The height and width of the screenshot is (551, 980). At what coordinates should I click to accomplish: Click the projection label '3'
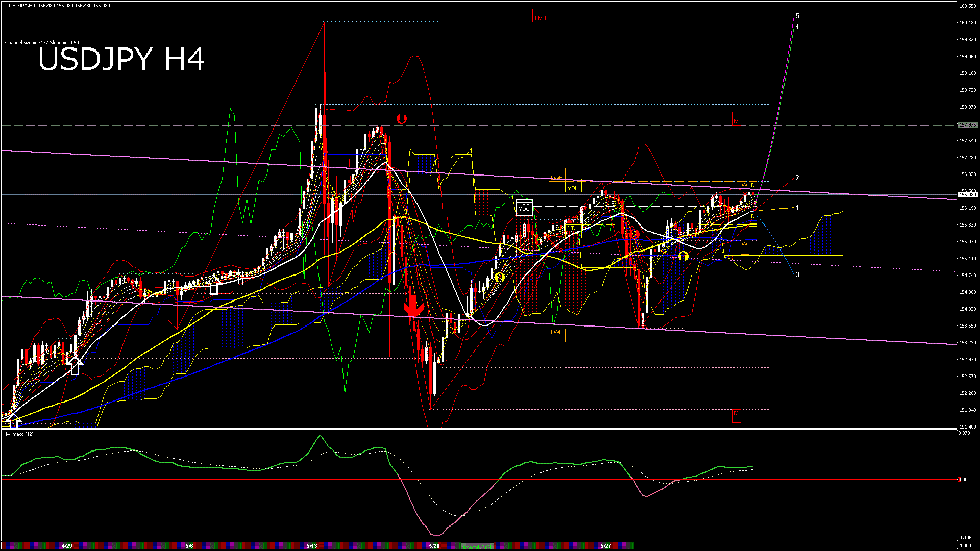coord(797,275)
